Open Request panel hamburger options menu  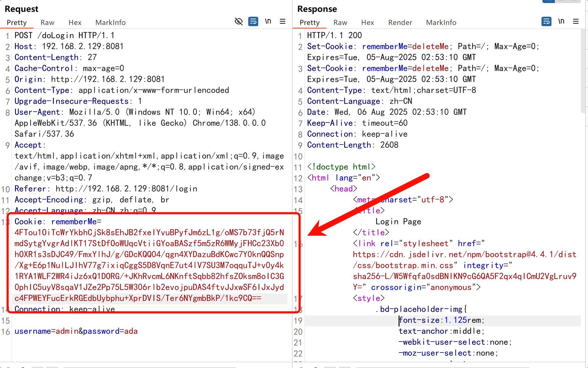click(x=282, y=21)
